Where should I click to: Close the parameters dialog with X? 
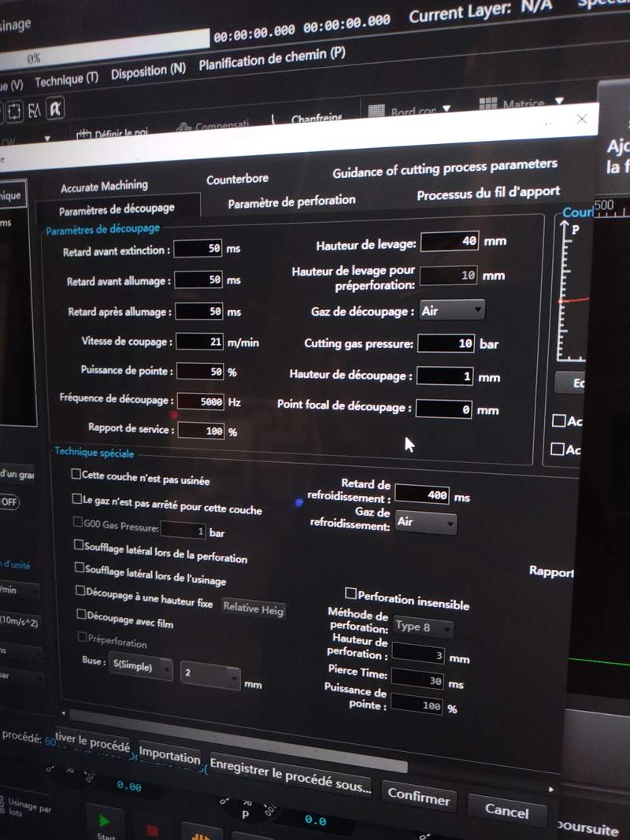tap(581, 119)
